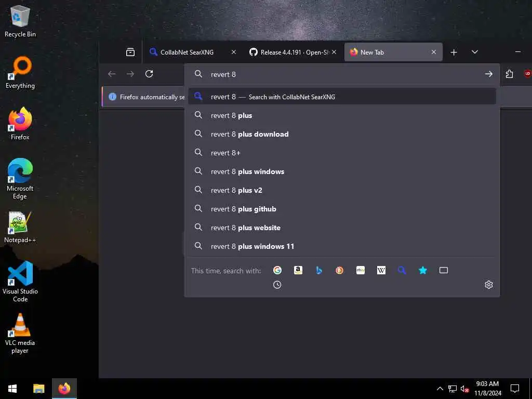Search this time with DuckDuckGo
The height and width of the screenshot is (399, 532).
coord(340,270)
